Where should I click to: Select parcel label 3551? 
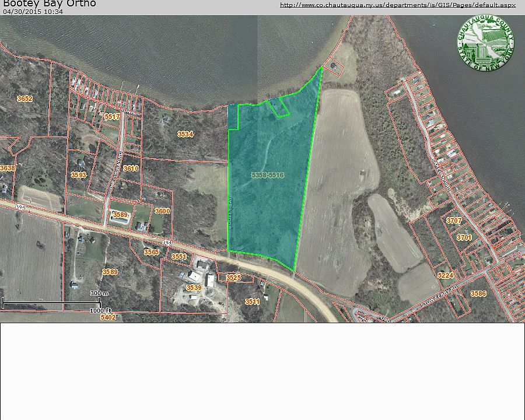(179, 257)
